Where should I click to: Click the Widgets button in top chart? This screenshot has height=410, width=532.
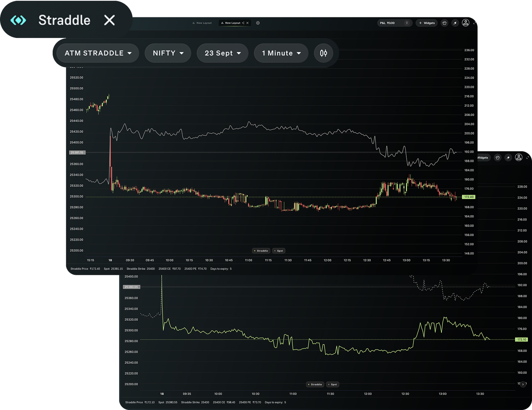click(427, 23)
